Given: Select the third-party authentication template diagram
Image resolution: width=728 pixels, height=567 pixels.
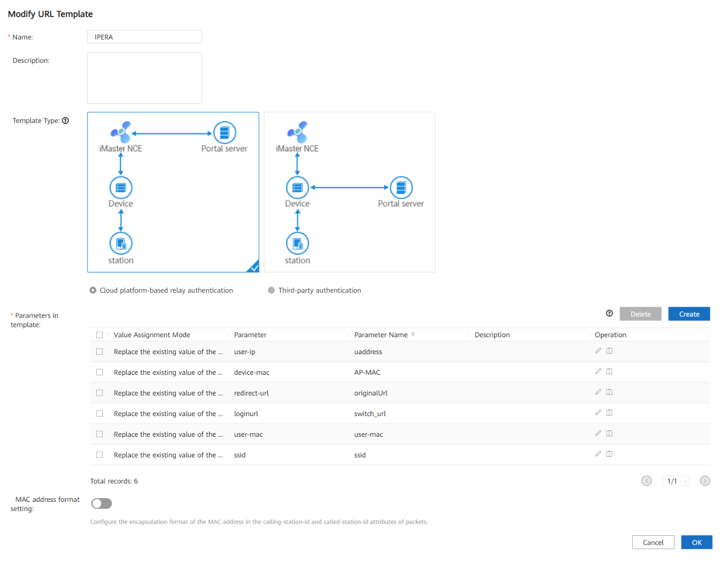Looking at the screenshot, I should click(349, 192).
